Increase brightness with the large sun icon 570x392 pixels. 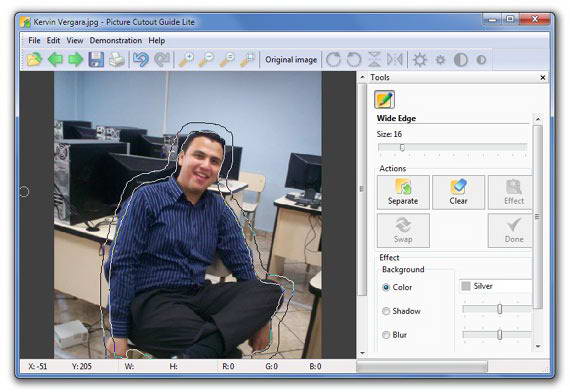[420, 60]
